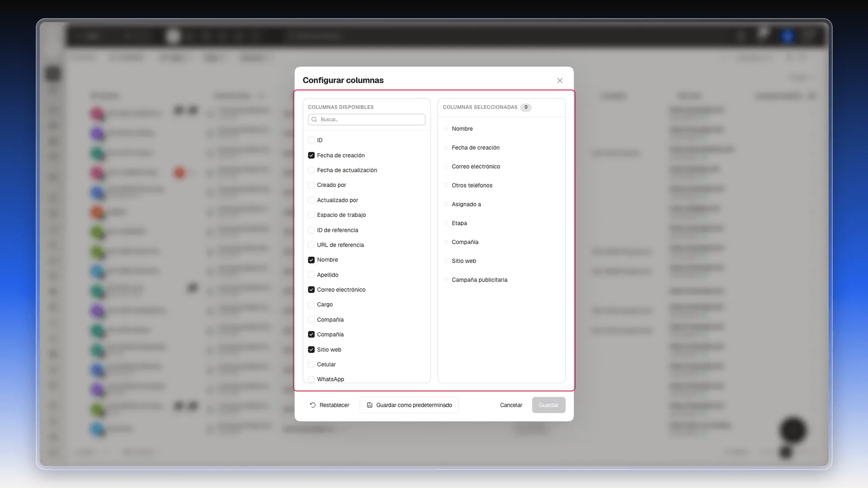Click the COLUMNAS SELECCIONADAS heading

[x=480, y=108]
